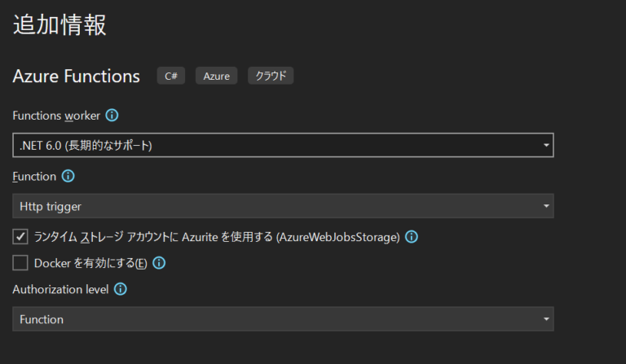
Task: Click the Functions worker label
Action: click(56, 116)
